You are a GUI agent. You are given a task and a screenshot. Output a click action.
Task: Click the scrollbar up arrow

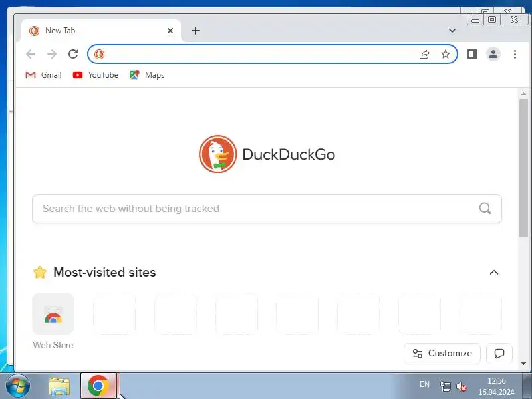point(523,93)
